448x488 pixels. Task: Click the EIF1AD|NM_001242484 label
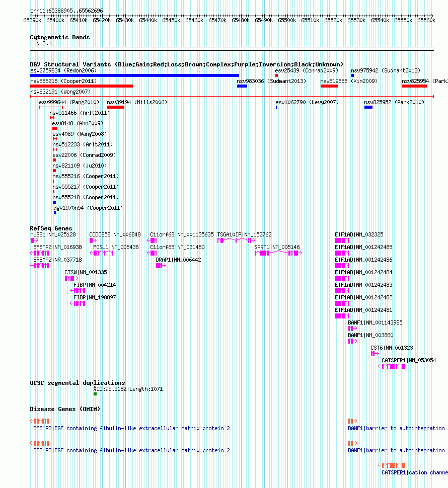(x=363, y=272)
